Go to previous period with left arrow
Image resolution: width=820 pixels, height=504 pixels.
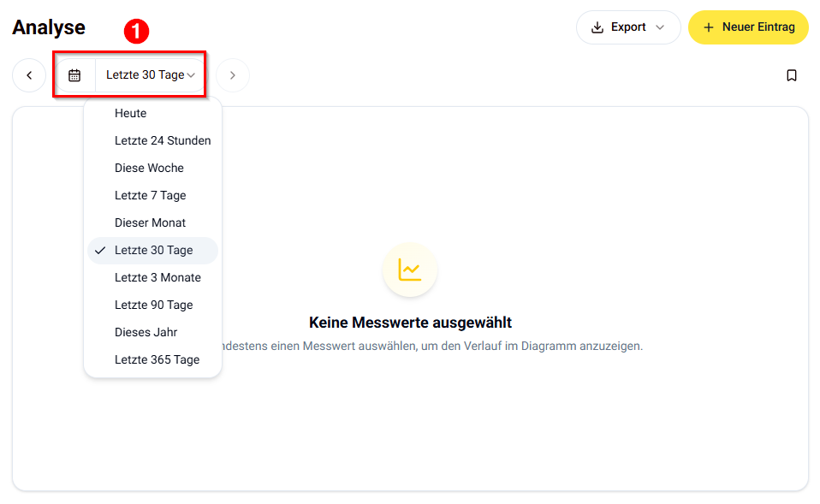coord(29,75)
